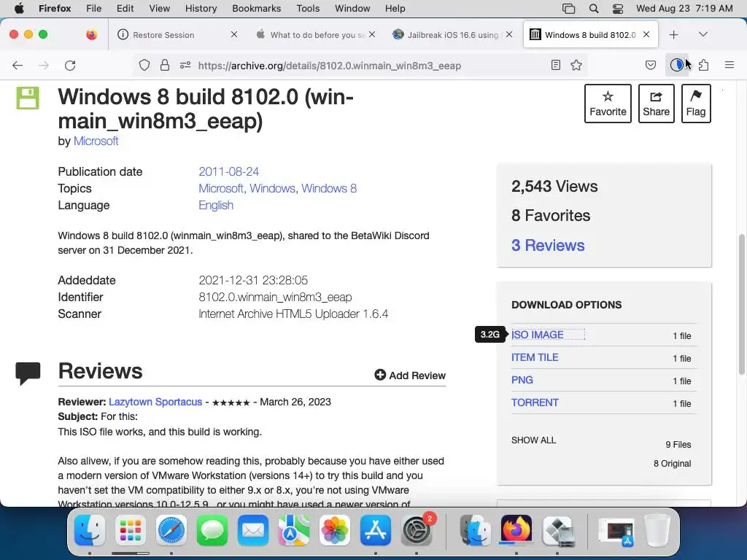Viewport: 747px width, 560px height.
Task: Click the dark mode extension icon
Action: pos(676,65)
